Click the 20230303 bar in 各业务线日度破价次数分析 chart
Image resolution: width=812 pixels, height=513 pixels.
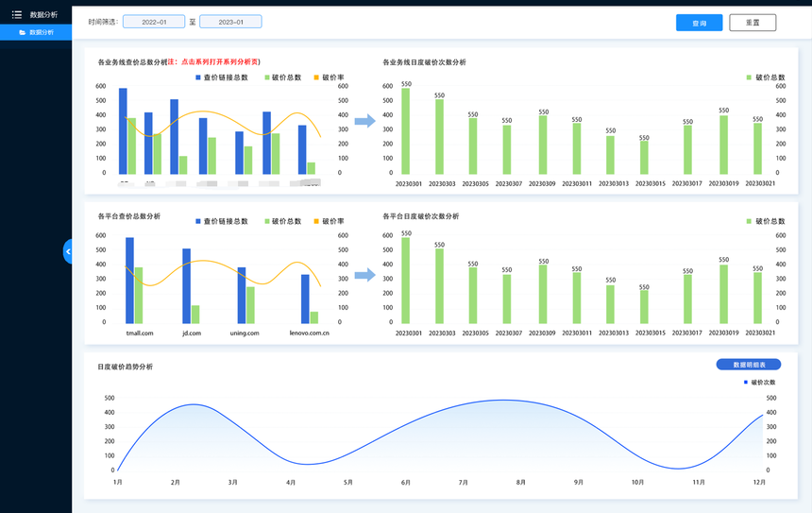(439, 137)
